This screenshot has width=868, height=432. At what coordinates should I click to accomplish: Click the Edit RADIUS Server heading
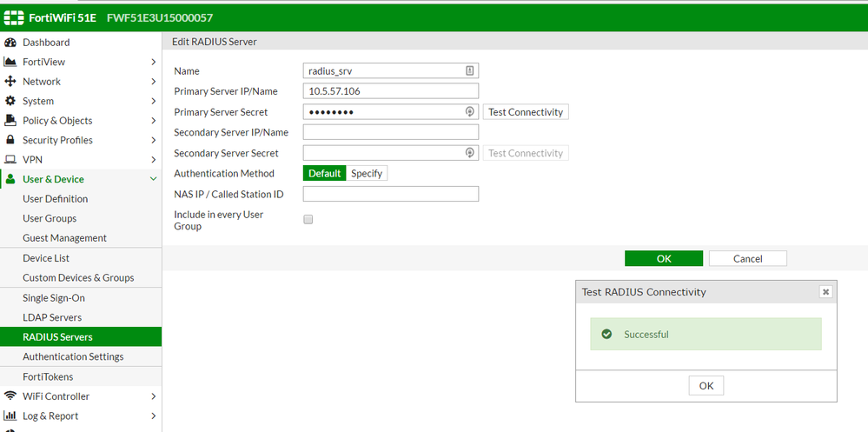click(215, 42)
